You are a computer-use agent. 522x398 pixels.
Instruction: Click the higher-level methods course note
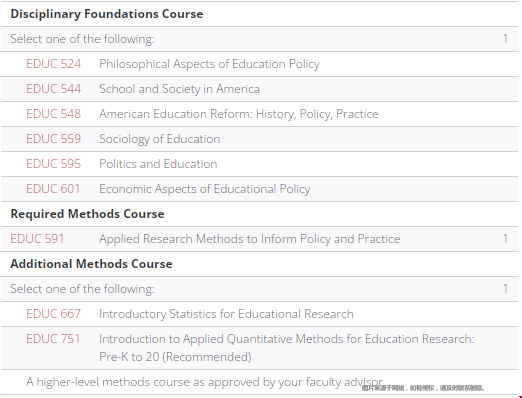pyautogui.click(x=204, y=382)
